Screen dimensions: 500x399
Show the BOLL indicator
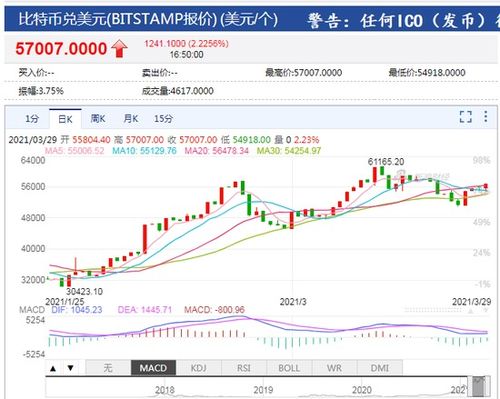[x=289, y=368]
